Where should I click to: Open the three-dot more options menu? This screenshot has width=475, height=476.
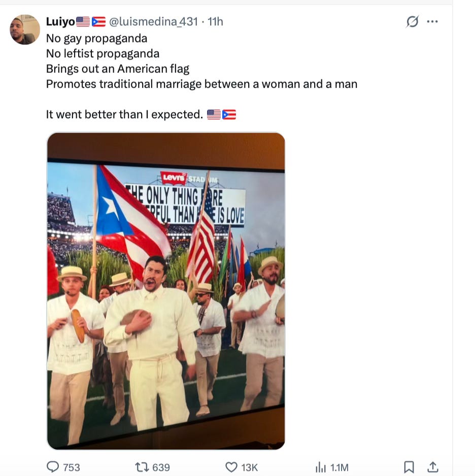coord(432,21)
